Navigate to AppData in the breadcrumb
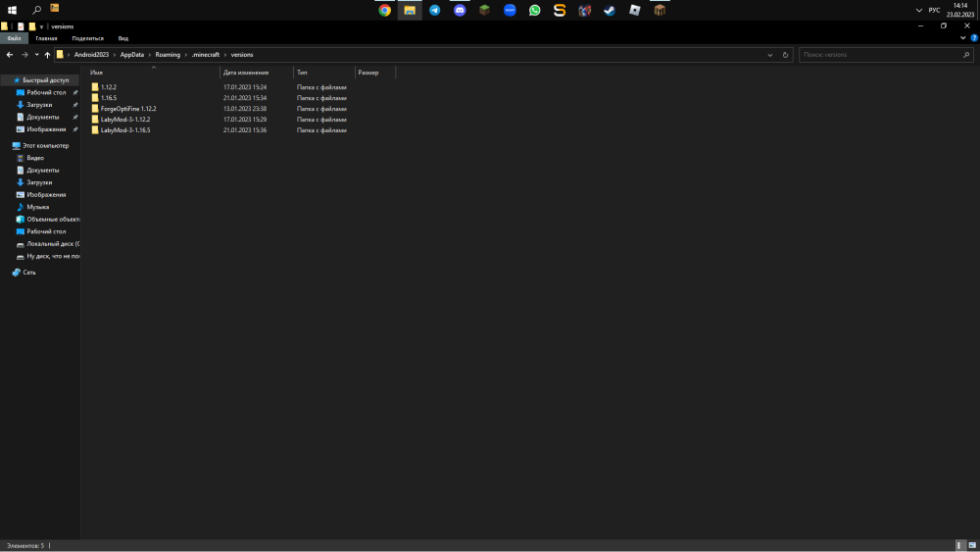This screenshot has height=552, width=980. tap(132, 55)
